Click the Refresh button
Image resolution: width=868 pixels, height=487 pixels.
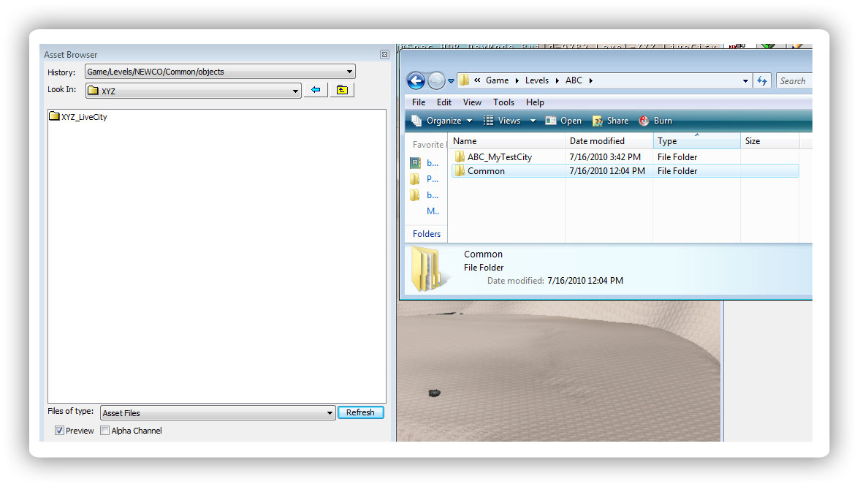coord(360,412)
